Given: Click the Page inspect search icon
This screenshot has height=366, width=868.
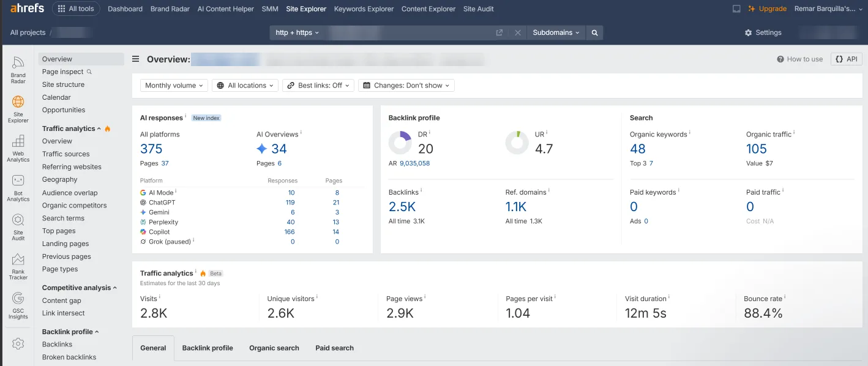Looking at the screenshot, I should point(89,72).
